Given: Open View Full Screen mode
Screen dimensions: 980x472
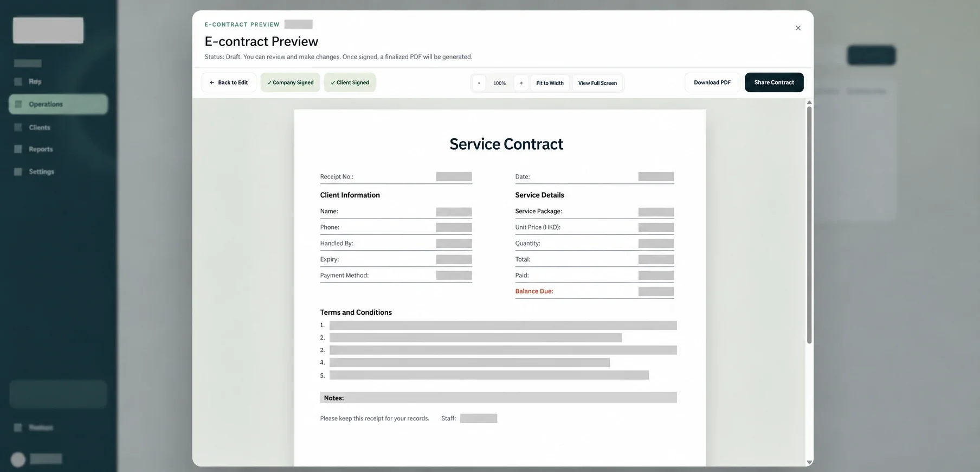Looking at the screenshot, I should click(597, 83).
